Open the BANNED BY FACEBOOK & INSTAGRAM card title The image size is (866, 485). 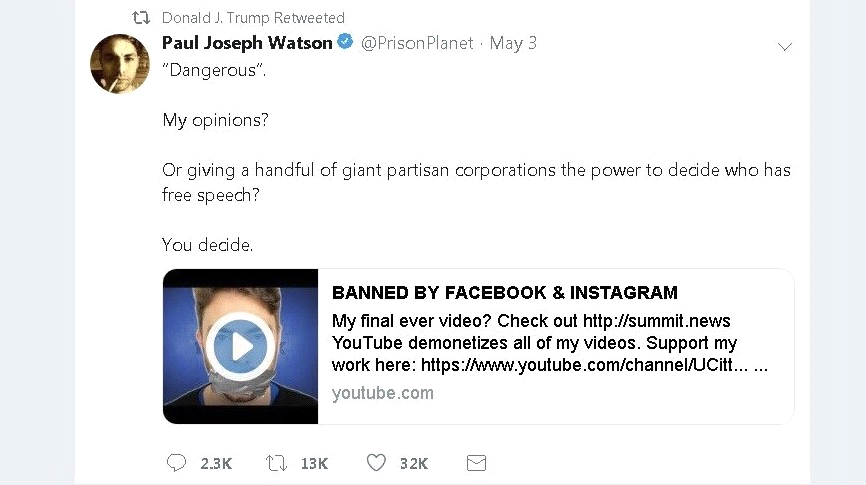point(505,292)
